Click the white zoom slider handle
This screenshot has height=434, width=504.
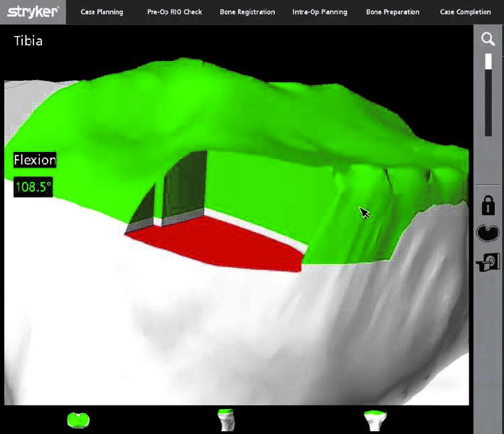(488, 63)
